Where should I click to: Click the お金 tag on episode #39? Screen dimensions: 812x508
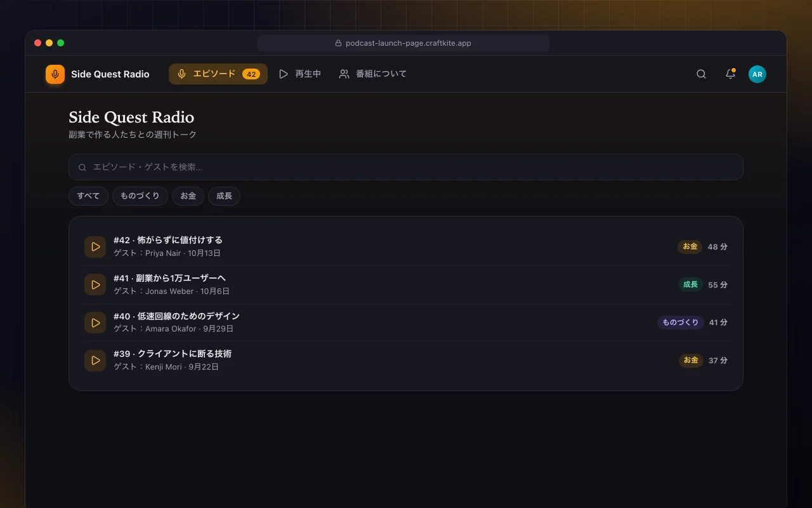691,360
